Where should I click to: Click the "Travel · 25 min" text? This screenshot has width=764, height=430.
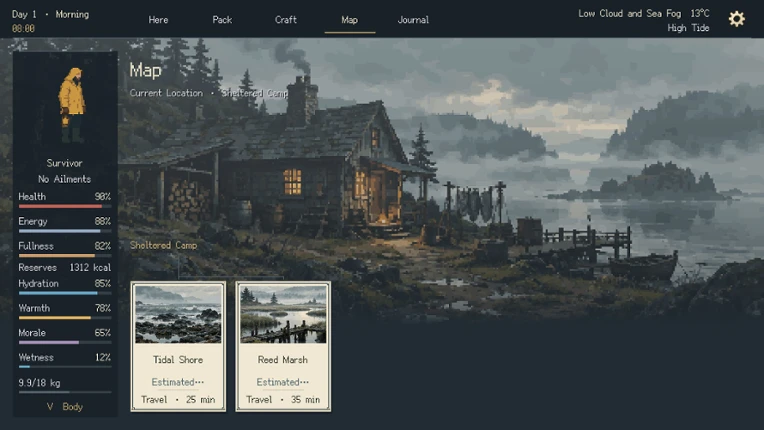[x=178, y=400]
